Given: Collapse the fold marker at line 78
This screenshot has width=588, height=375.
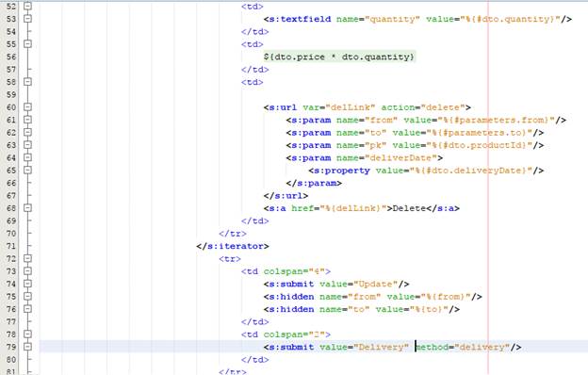Looking at the screenshot, I should [x=27, y=334].
